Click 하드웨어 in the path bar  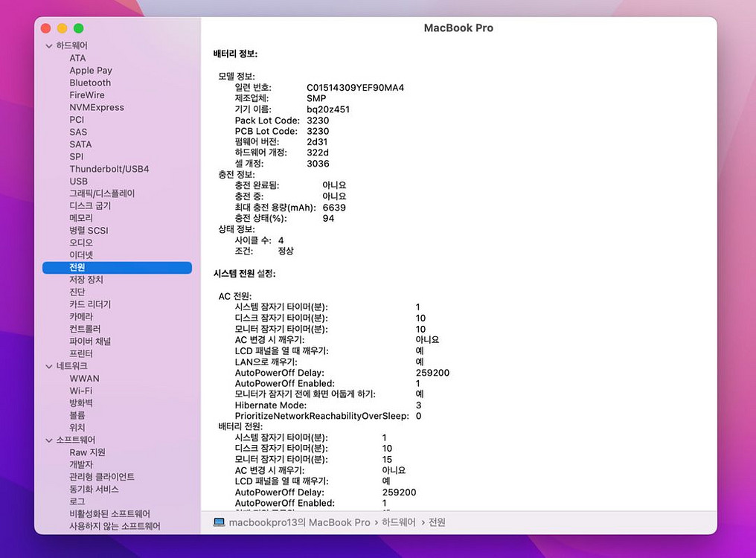(x=398, y=522)
